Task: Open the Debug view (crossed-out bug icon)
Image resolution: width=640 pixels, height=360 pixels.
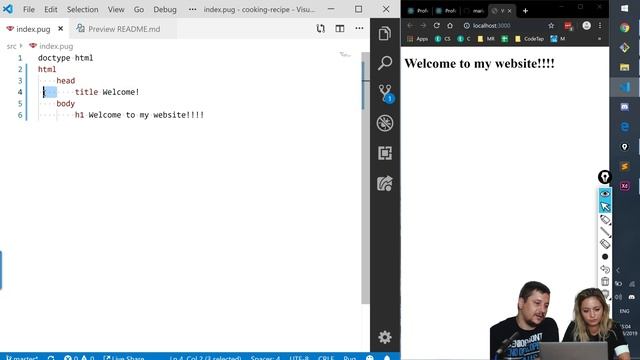Action: coord(385,123)
